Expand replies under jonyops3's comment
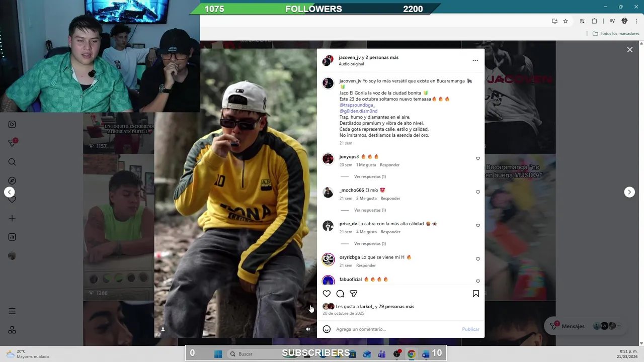This screenshot has width=644, height=362. (x=370, y=176)
